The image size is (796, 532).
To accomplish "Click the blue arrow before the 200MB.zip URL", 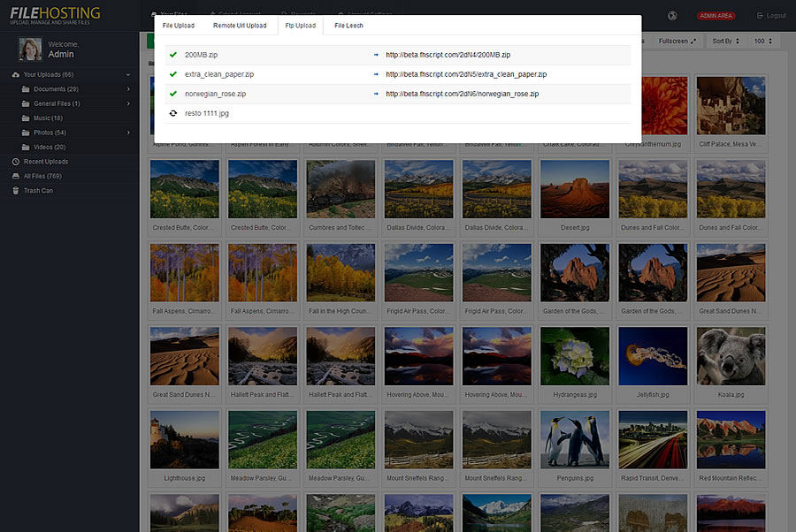I will (x=376, y=55).
